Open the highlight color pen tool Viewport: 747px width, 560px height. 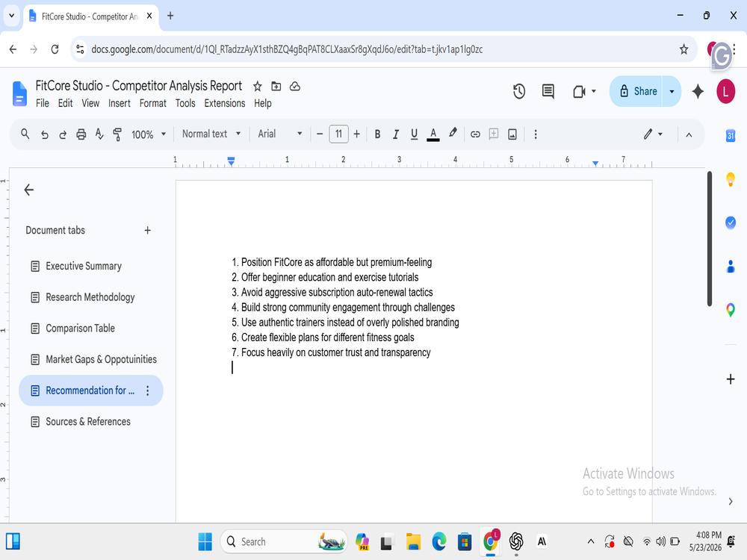453,134
